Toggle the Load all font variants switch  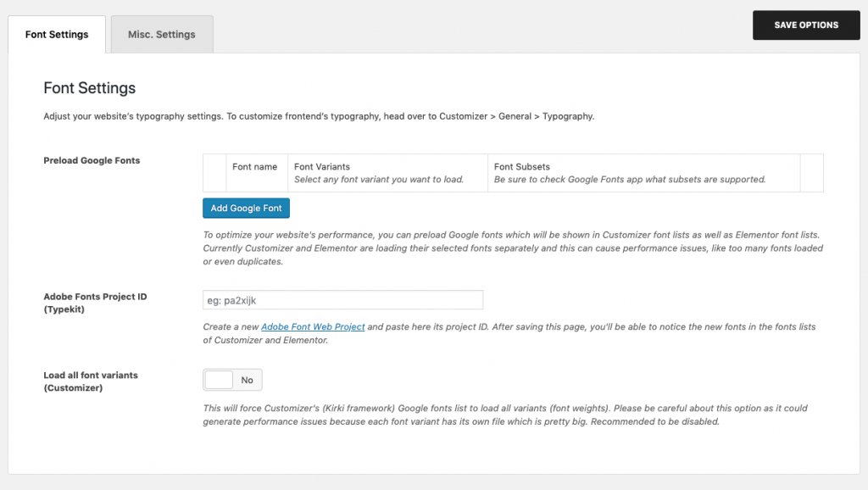point(232,380)
